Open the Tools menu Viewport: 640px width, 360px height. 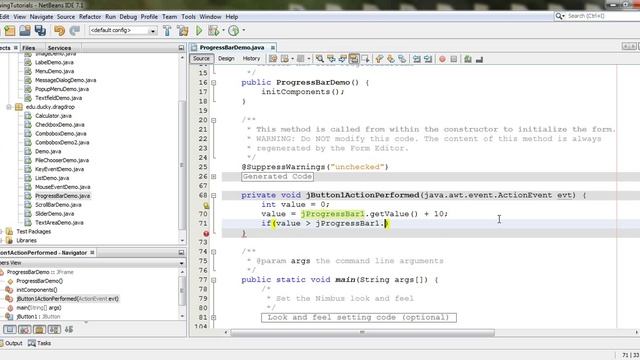[188, 17]
